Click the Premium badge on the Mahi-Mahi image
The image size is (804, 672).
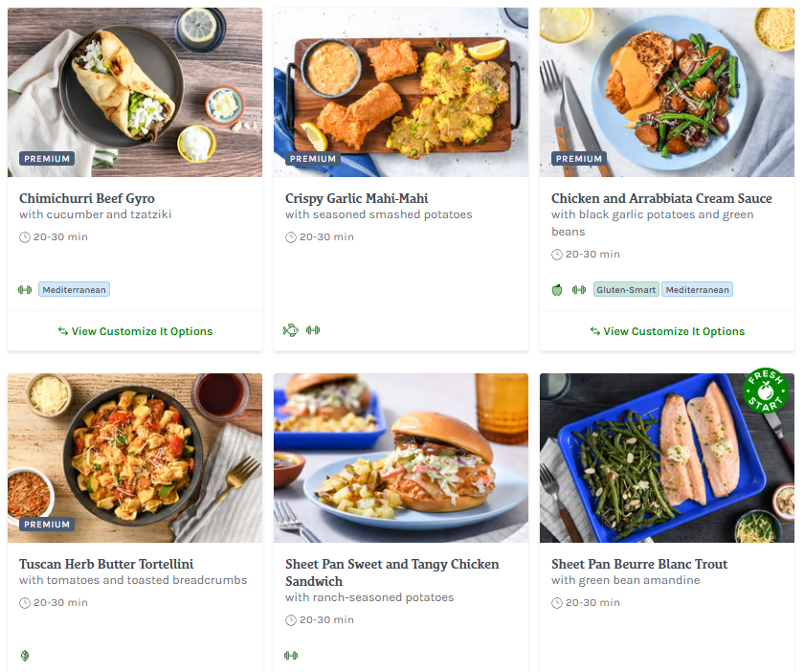tap(313, 159)
